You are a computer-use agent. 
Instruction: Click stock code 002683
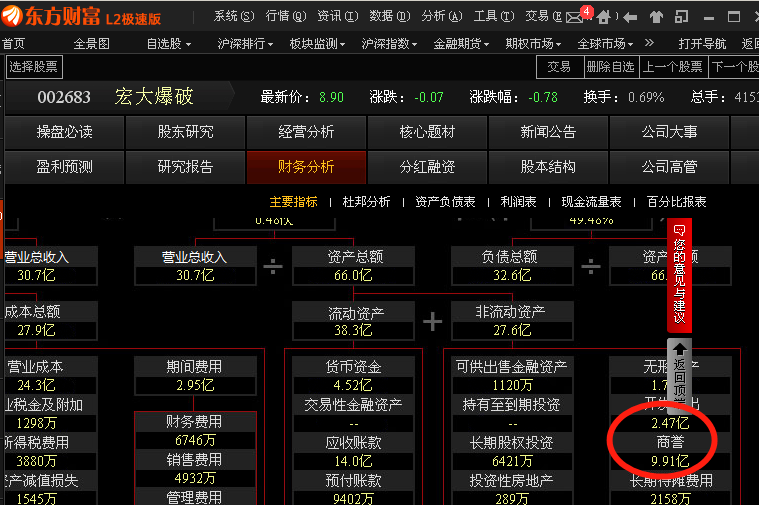coord(64,97)
